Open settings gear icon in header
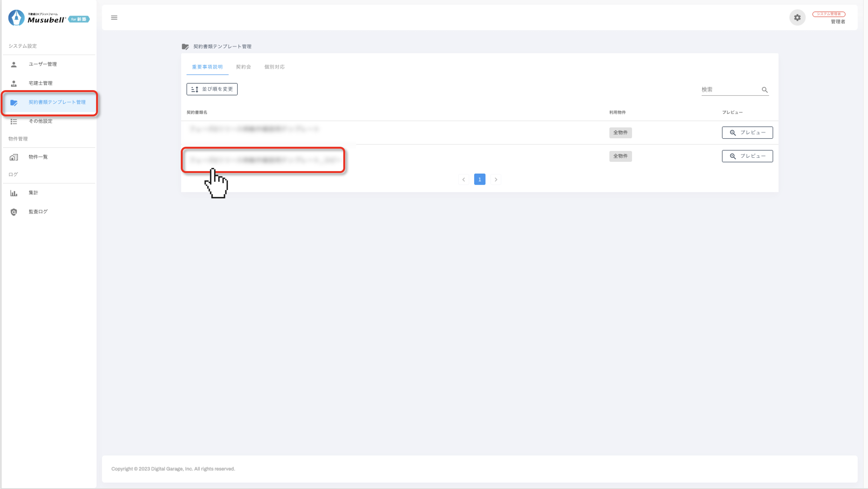 [x=797, y=17]
